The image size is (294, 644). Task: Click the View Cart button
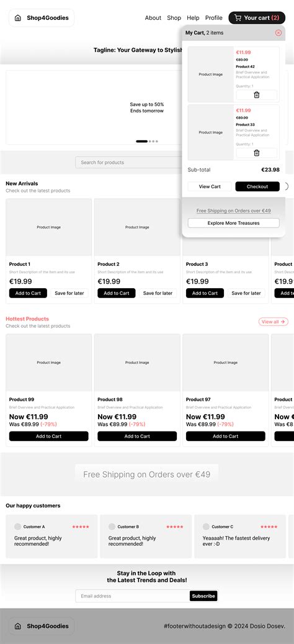210,186
